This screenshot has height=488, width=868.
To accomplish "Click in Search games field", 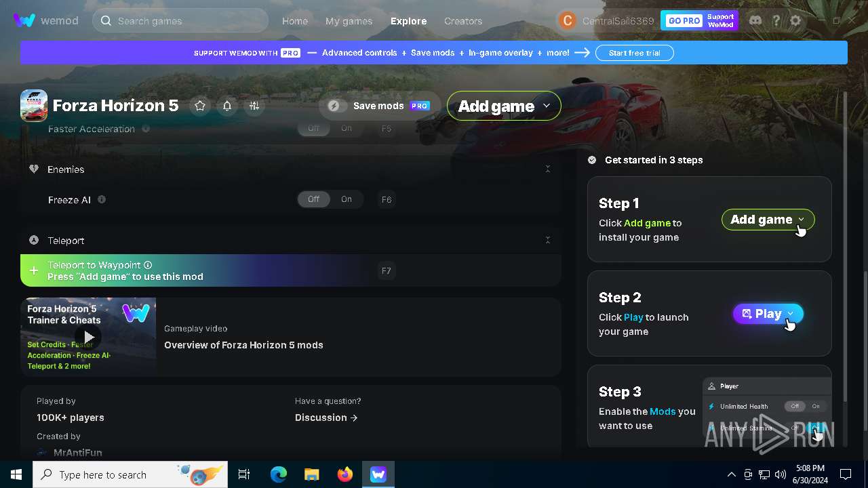I will [180, 21].
